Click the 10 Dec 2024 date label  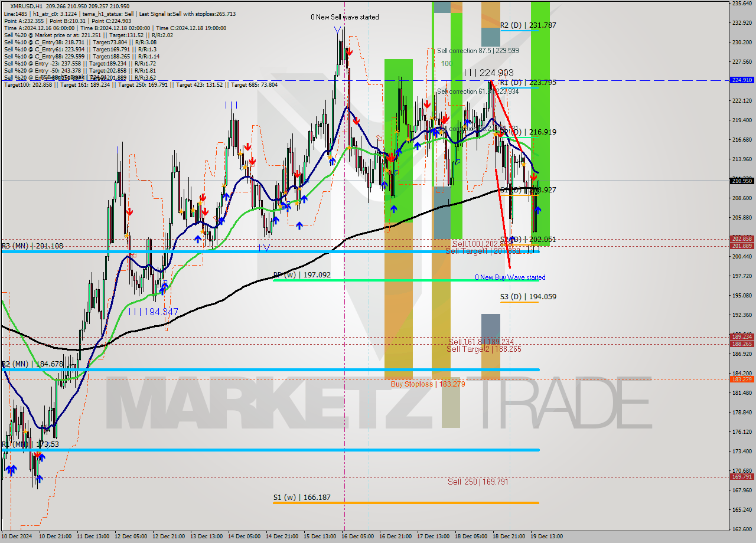pyautogui.click(x=16, y=537)
